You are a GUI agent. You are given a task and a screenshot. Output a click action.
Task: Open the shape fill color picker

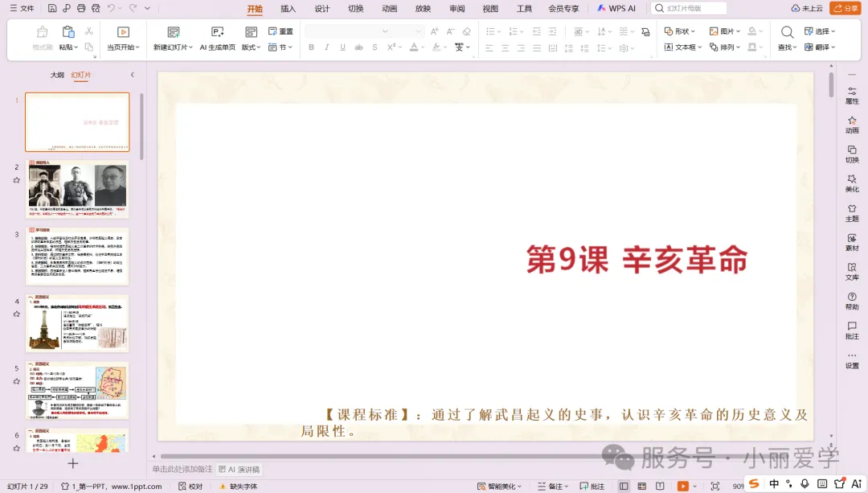(x=751, y=31)
